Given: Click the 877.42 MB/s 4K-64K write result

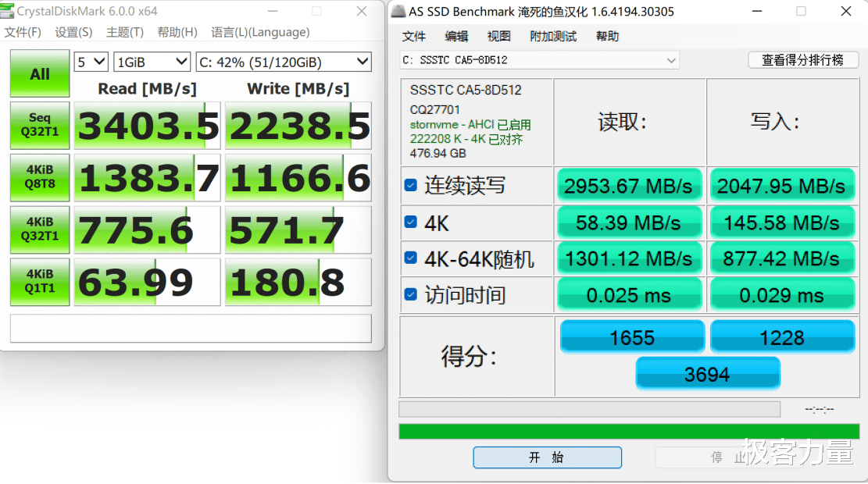Looking at the screenshot, I should [x=782, y=259].
